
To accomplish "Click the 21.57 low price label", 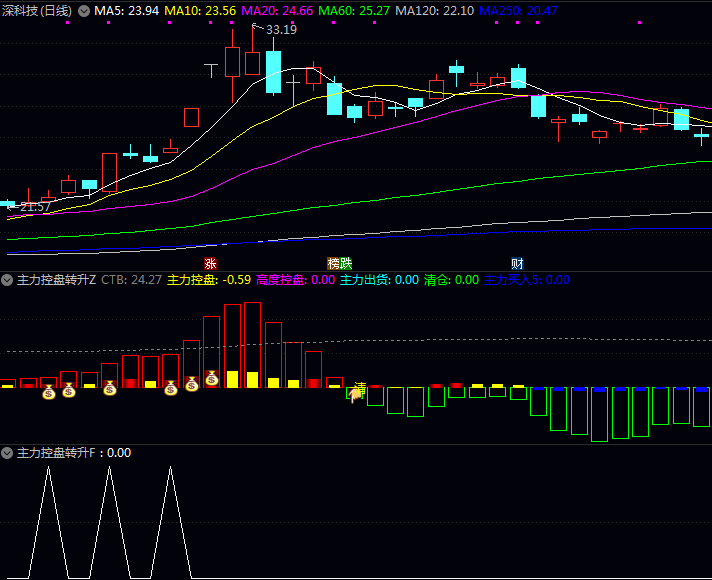I will (x=34, y=206).
